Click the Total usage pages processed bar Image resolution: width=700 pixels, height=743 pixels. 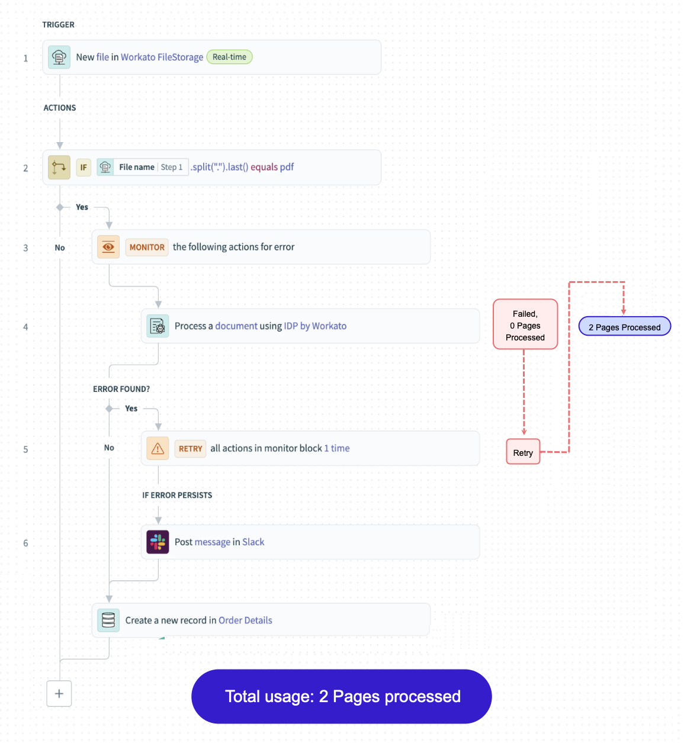click(x=342, y=697)
